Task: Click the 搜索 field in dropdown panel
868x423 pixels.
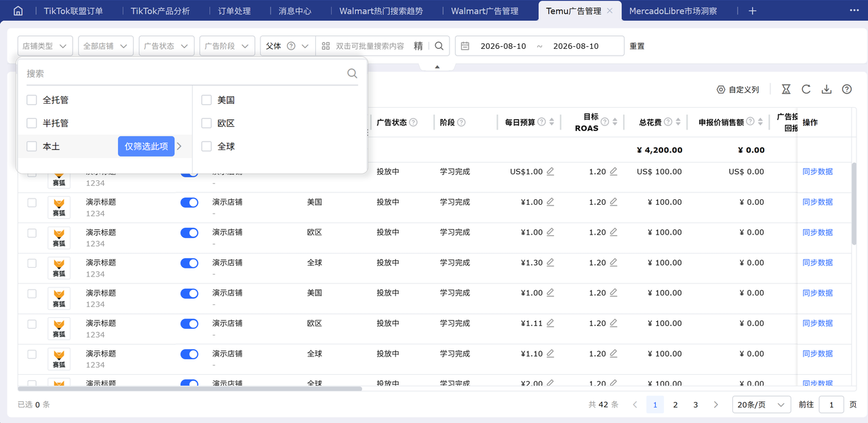Action: (x=185, y=73)
